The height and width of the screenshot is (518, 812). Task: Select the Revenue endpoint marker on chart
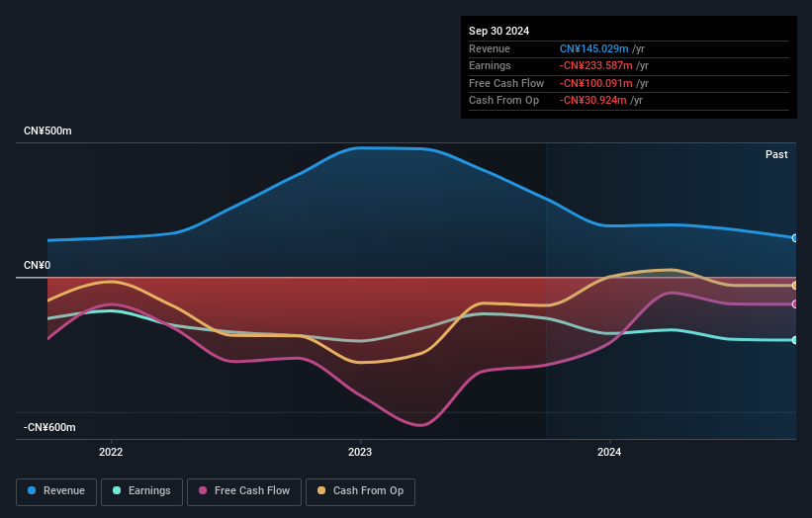coord(794,238)
